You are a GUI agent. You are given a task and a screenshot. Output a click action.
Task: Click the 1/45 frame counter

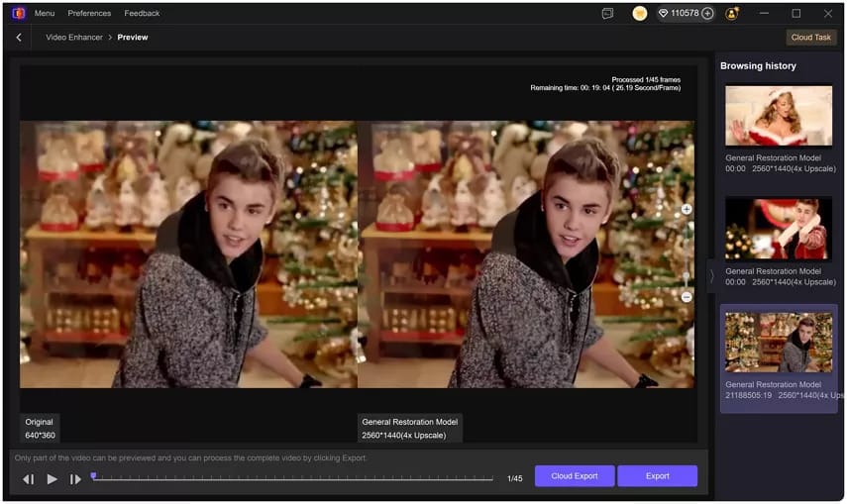pos(515,478)
